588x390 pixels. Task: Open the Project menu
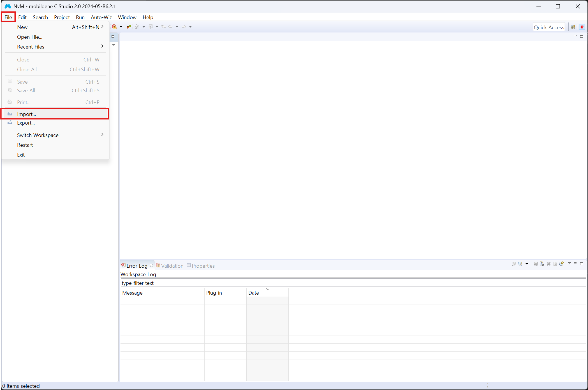point(62,17)
